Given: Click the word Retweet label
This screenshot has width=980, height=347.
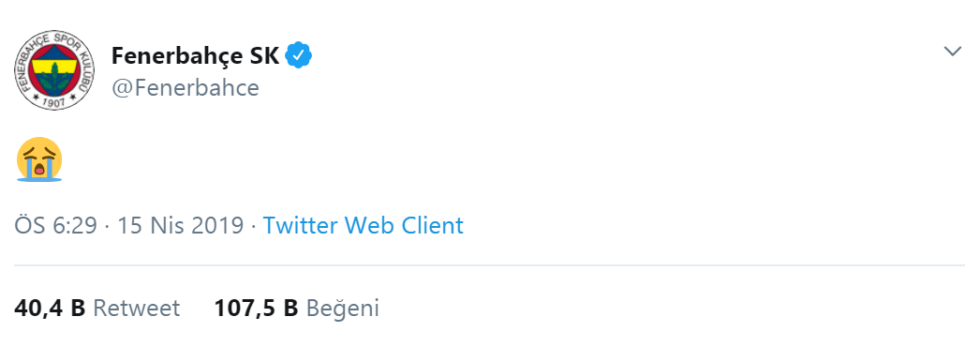Looking at the screenshot, I should point(136,309).
